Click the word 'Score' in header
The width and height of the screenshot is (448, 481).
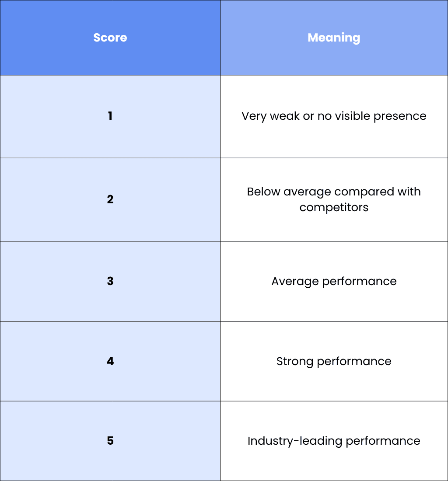click(x=110, y=38)
